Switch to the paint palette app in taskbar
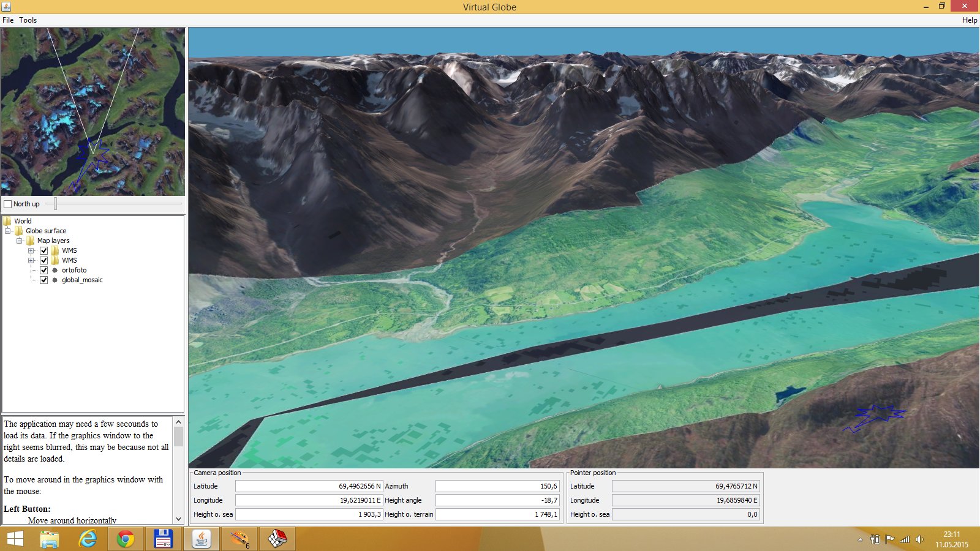Viewport: 980px width, 551px height. coord(239,539)
